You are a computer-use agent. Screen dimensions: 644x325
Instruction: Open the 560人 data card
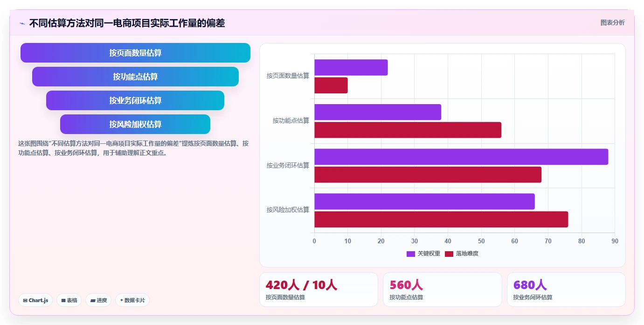443,290
